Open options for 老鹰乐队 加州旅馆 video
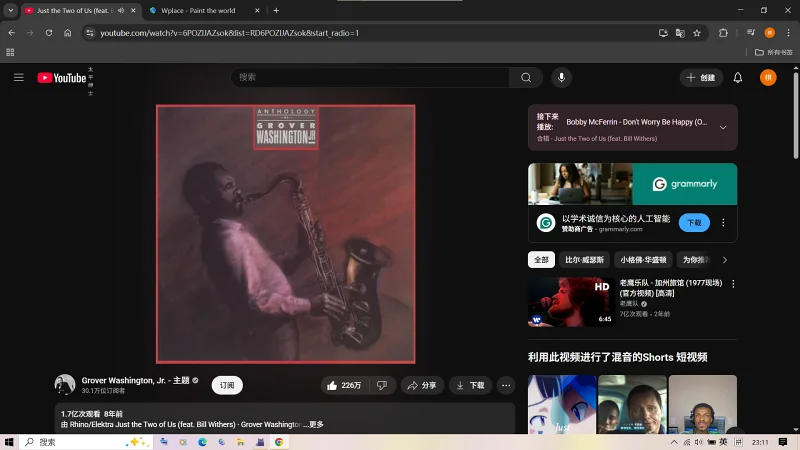Viewport: 800px width, 450px height. coord(733,284)
